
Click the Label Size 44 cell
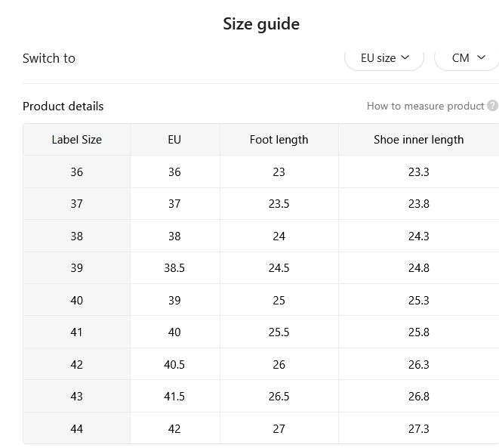pos(77,428)
